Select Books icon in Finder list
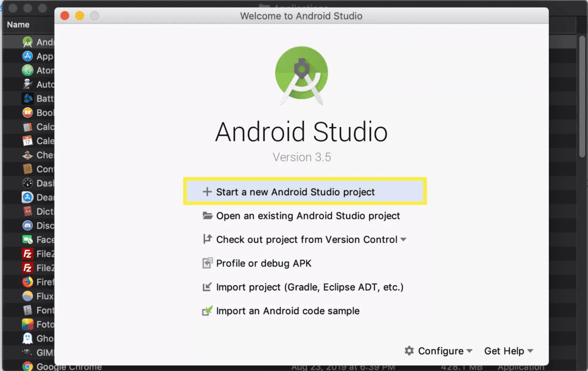The width and height of the screenshot is (588, 371). tap(28, 113)
